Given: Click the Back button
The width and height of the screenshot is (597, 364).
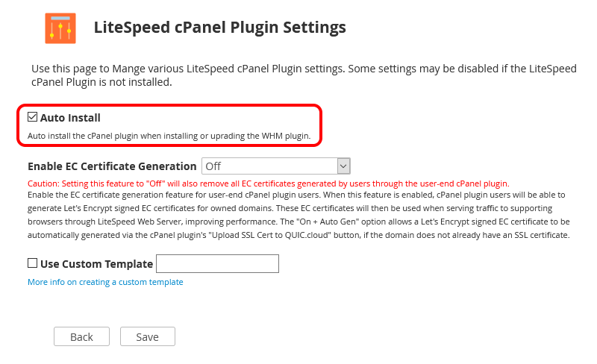Looking at the screenshot, I should coord(81,336).
